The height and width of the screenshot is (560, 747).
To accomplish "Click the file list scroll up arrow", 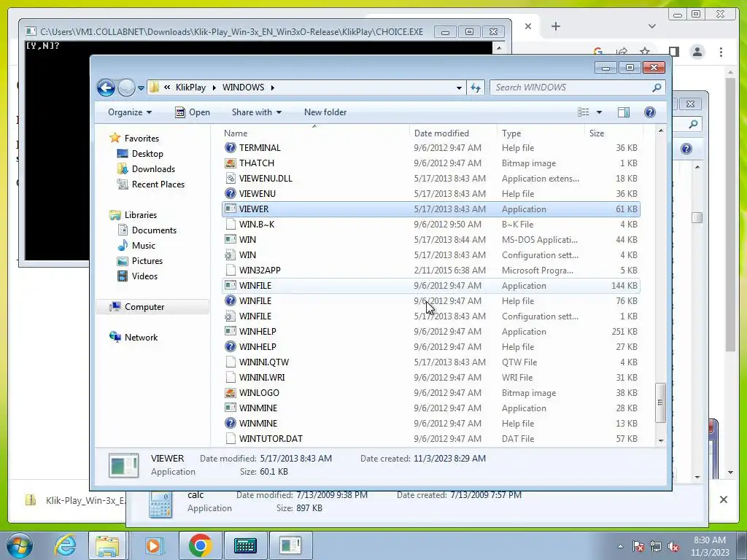I will [661, 131].
